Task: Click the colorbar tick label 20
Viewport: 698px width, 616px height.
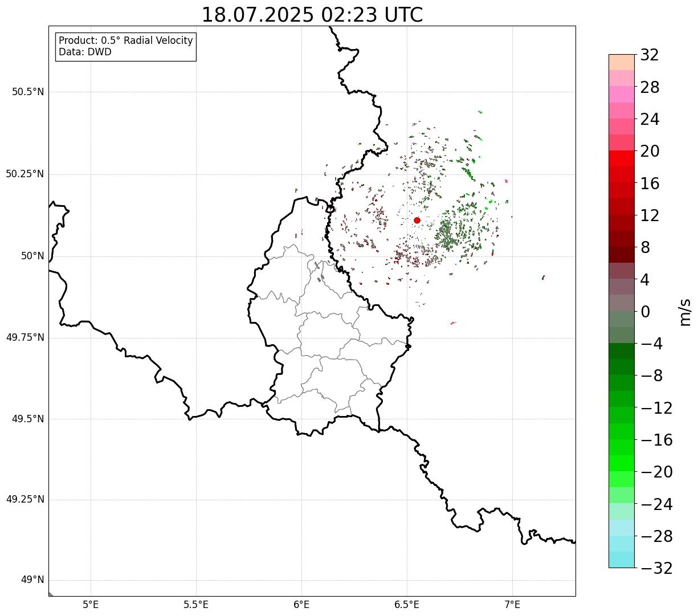Action: 650,152
